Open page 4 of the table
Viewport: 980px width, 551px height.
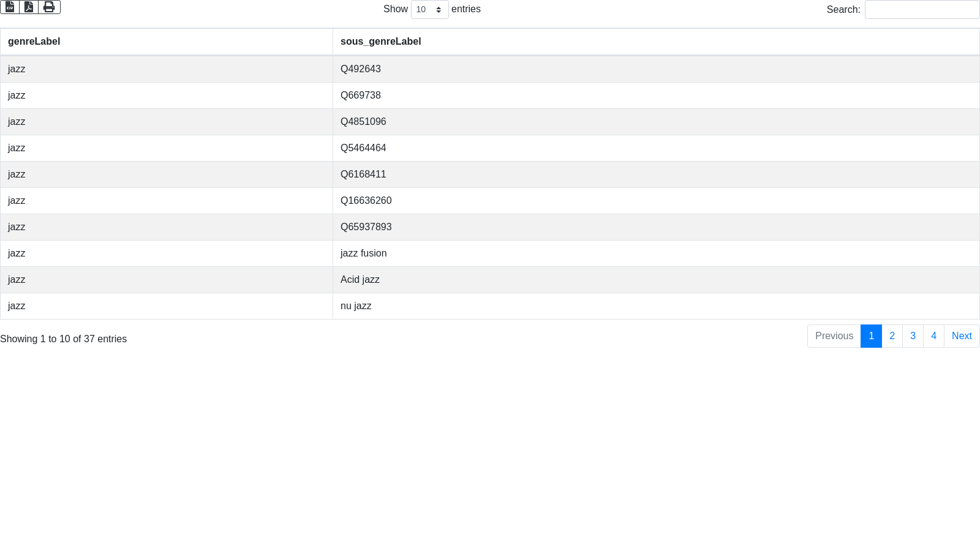tap(933, 336)
